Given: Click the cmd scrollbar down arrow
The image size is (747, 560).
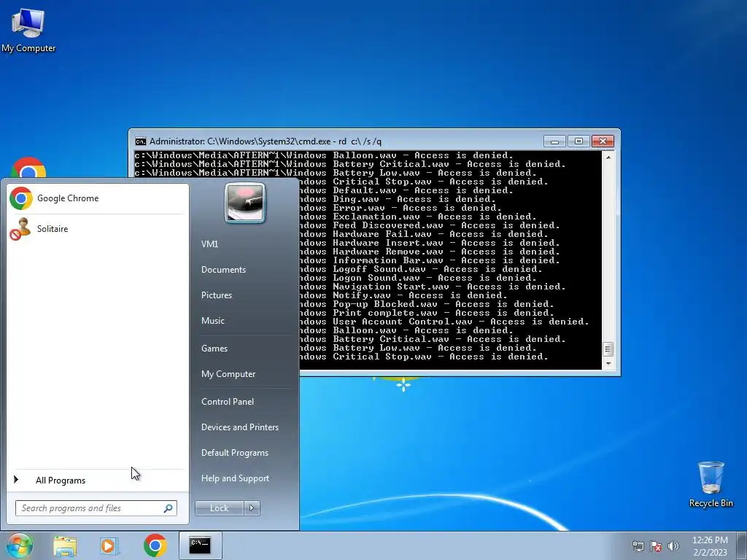Looking at the screenshot, I should pos(608,364).
